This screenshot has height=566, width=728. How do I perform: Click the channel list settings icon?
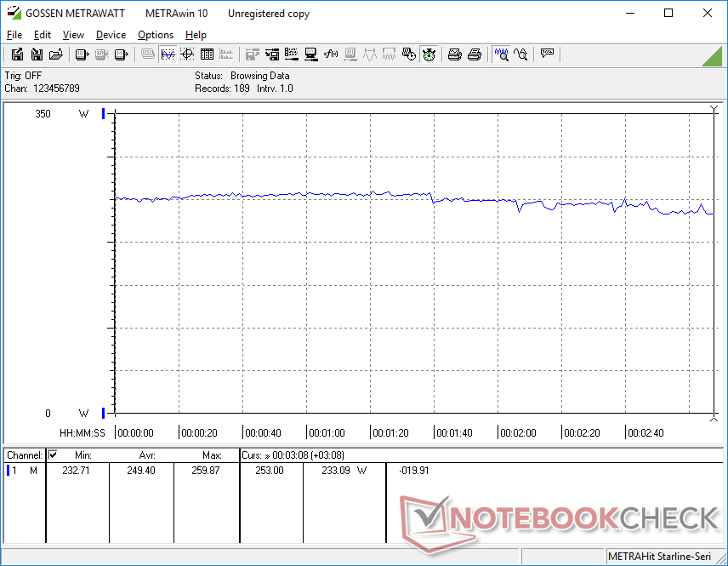click(292, 54)
